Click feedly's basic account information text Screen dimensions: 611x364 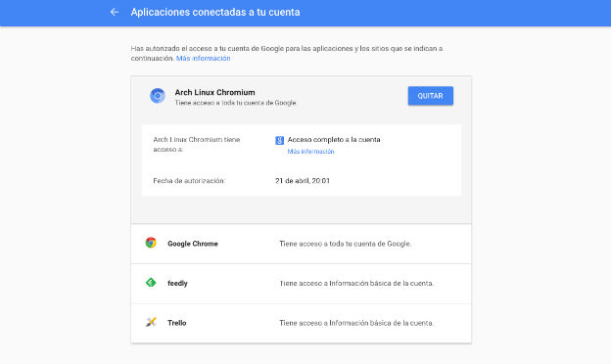coord(356,284)
